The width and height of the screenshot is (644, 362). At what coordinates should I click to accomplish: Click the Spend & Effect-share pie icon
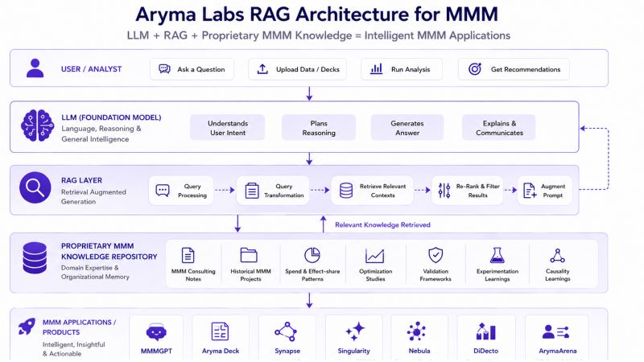click(312, 255)
